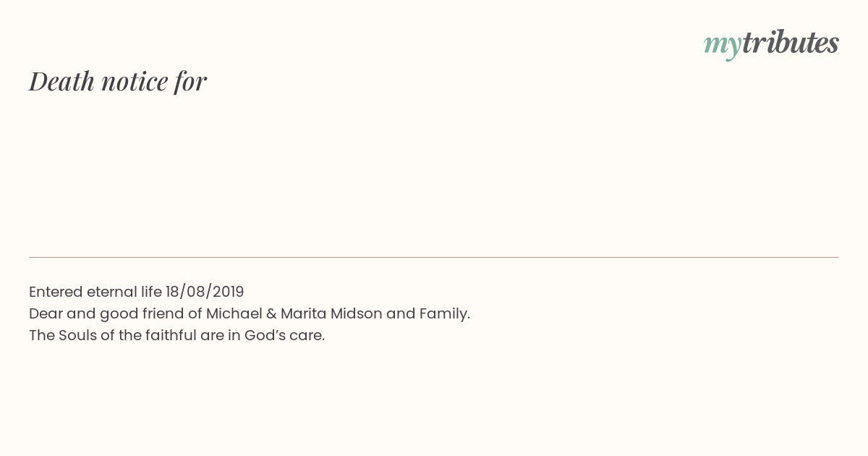The height and width of the screenshot is (456, 868).
Task: Click the words "and Family."
Action: pos(428,313)
